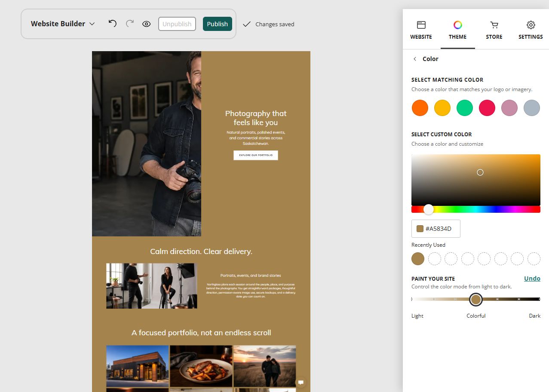Image resolution: width=549 pixels, height=392 pixels.
Task: Select the crimson red matching color swatch
Action: (x=487, y=108)
